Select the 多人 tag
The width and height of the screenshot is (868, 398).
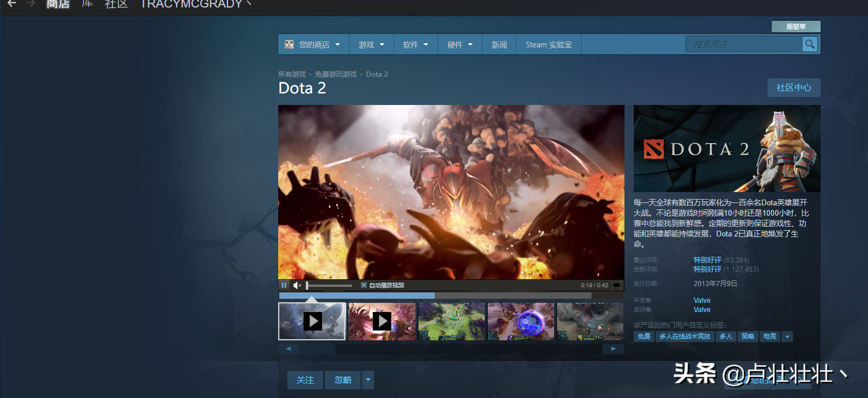[x=726, y=336]
